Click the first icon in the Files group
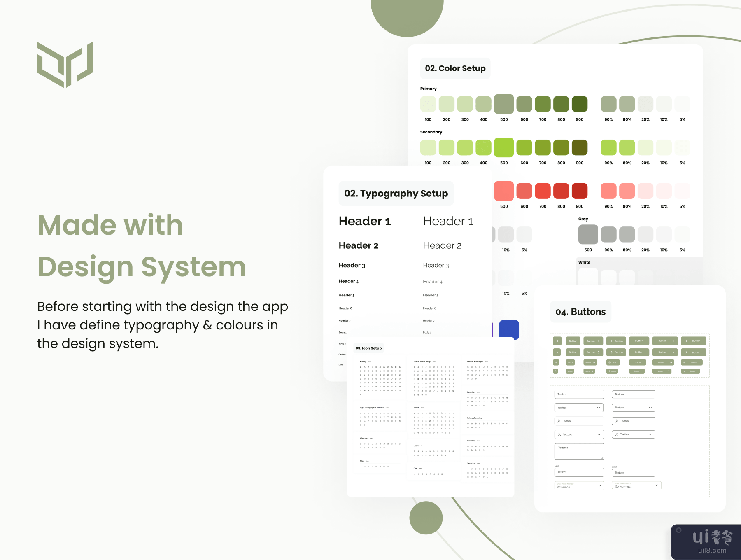The image size is (741, 560). [x=361, y=467]
